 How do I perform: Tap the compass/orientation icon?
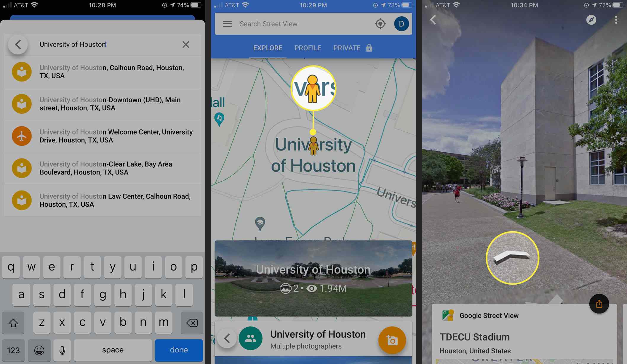coord(591,20)
